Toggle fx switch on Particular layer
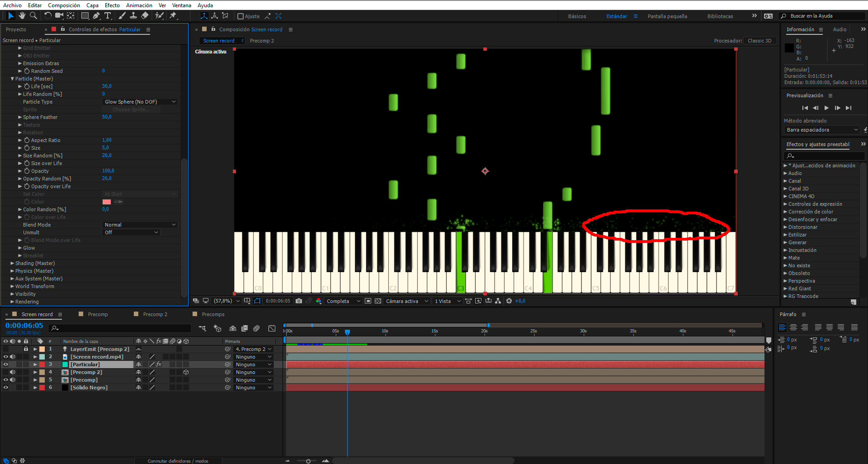The height and width of the screenshot is (464, 868). [159, 365]
